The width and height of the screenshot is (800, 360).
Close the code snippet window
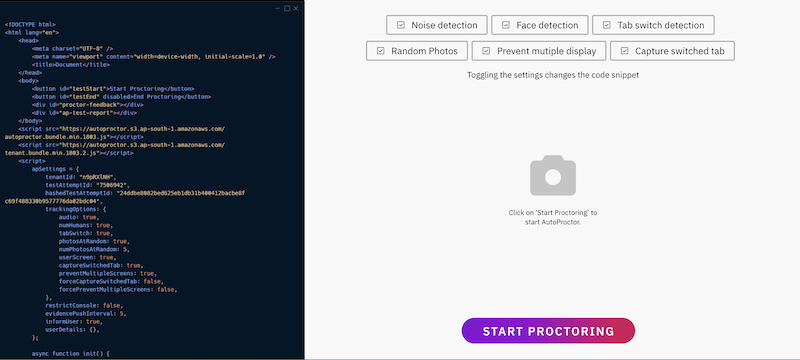pyautogui.click(x=296, y=8)
